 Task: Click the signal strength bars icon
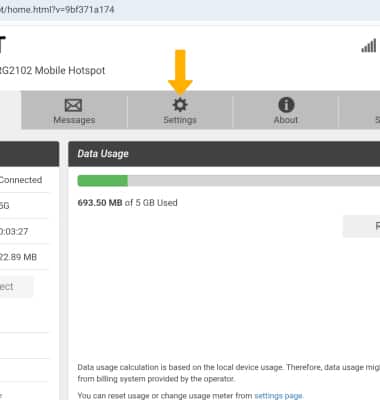click(x=369, y=46)
